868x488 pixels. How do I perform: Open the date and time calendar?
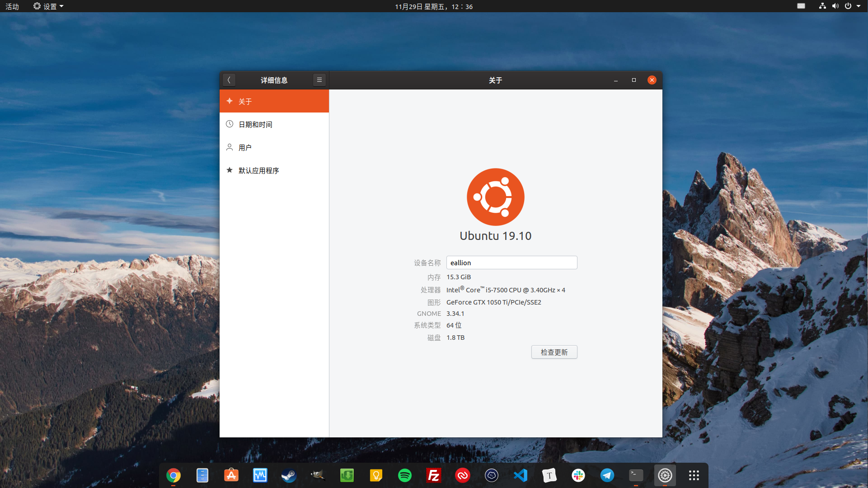point(434,6)
